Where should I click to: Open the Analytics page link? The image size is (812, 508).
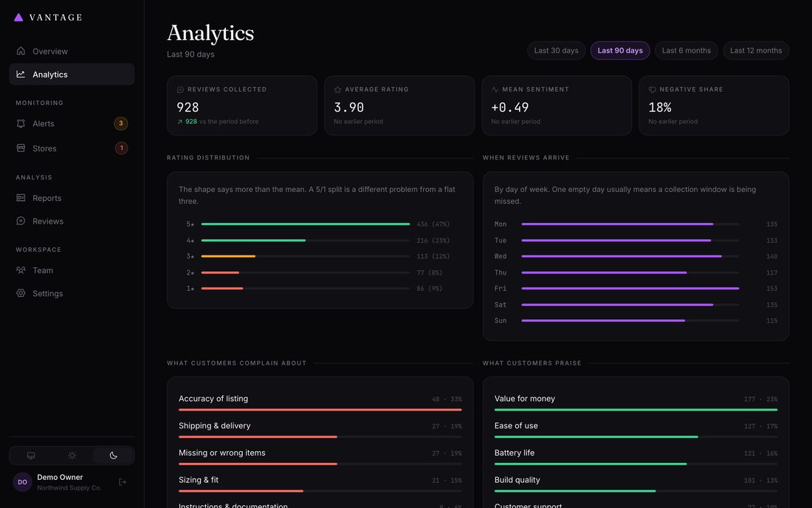point(72,74)
